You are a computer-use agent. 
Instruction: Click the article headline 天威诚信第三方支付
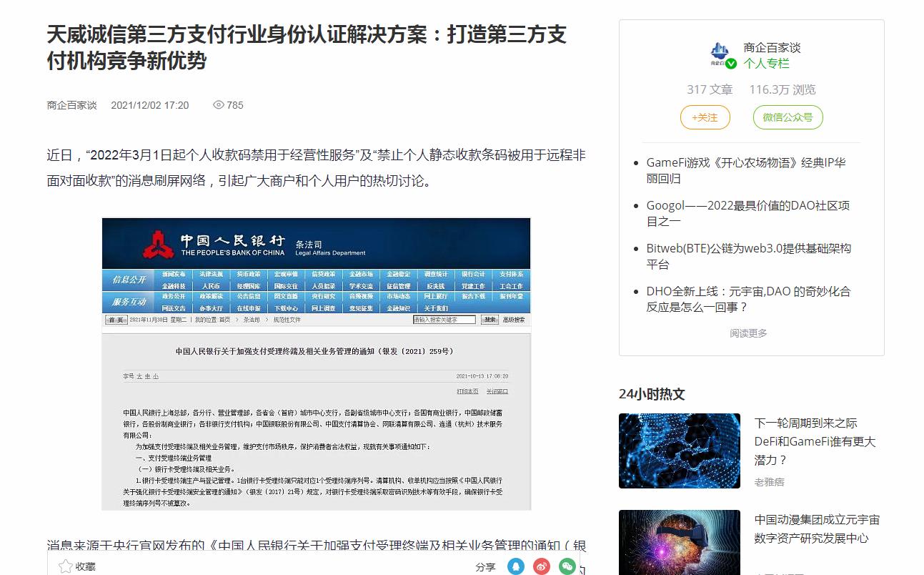(x=307, y=47)
